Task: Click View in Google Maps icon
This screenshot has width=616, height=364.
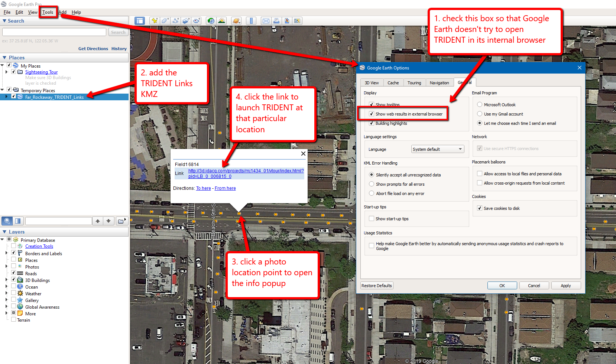Action: click(297, 21)
